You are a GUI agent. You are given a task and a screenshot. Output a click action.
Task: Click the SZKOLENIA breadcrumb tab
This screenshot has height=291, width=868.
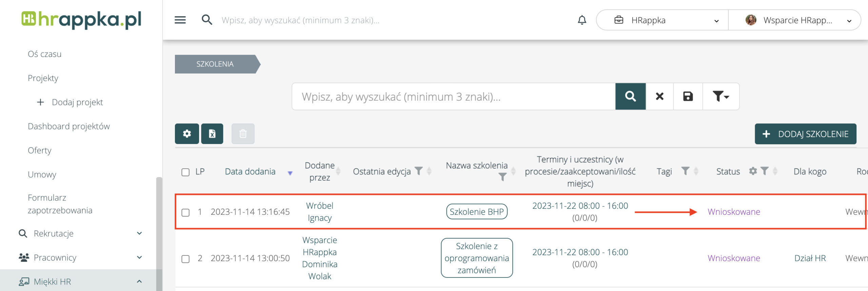[x=217, y=64]
